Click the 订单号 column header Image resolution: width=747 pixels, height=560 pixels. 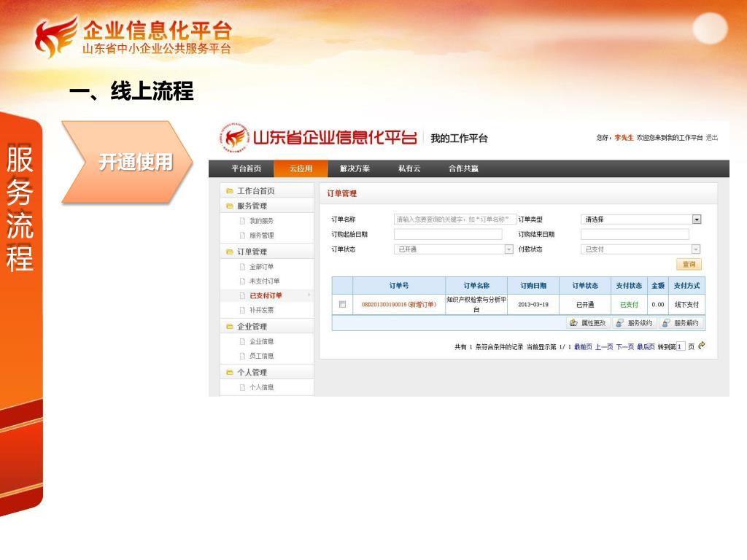[399, 286]
